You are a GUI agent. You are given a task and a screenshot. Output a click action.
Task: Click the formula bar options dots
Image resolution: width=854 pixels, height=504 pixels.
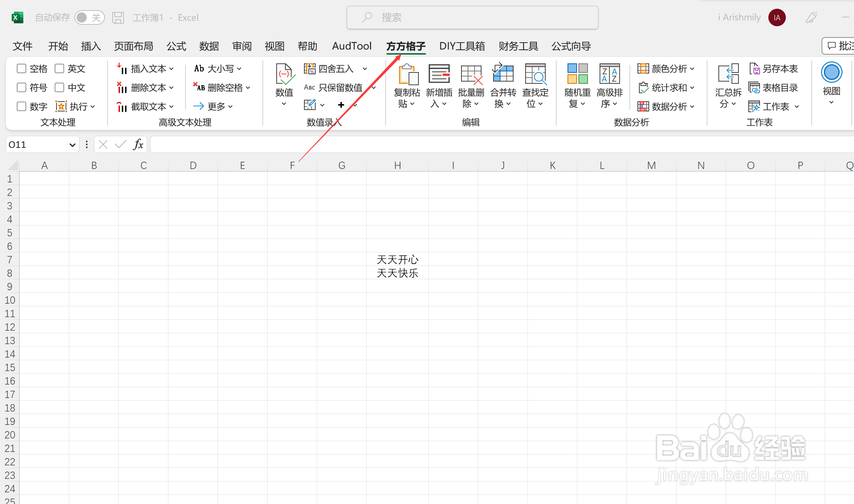[x=86, y=145]
